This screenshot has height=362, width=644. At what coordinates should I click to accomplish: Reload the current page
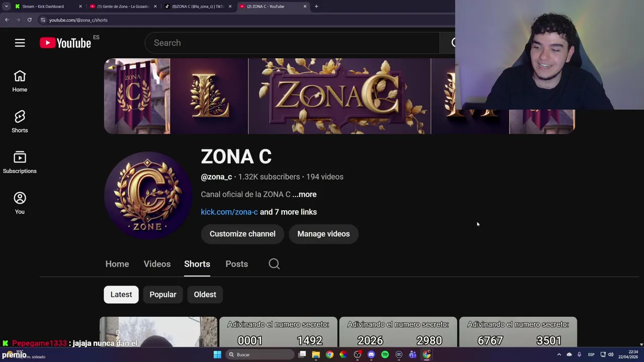[30, 20]
